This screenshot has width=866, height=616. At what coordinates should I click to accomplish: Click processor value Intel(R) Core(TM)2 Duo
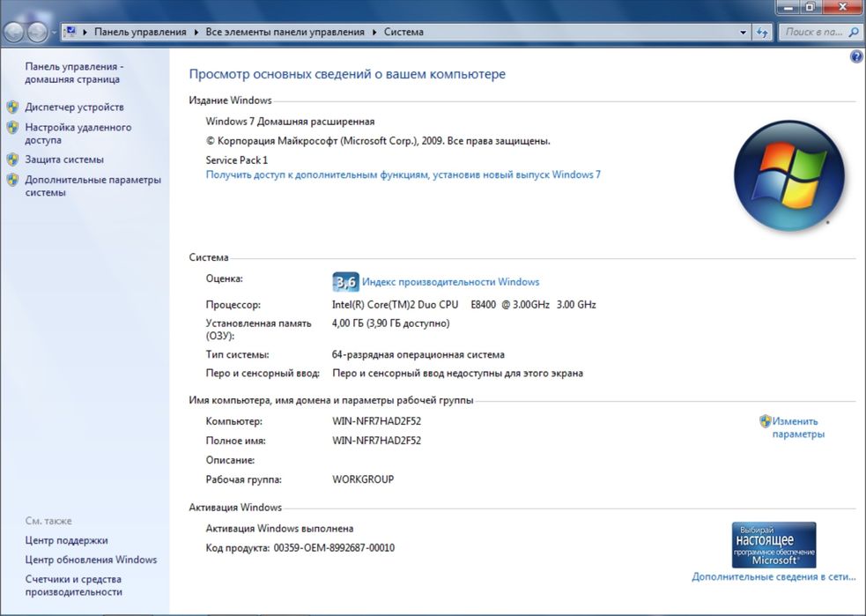(x=464, y=304)
